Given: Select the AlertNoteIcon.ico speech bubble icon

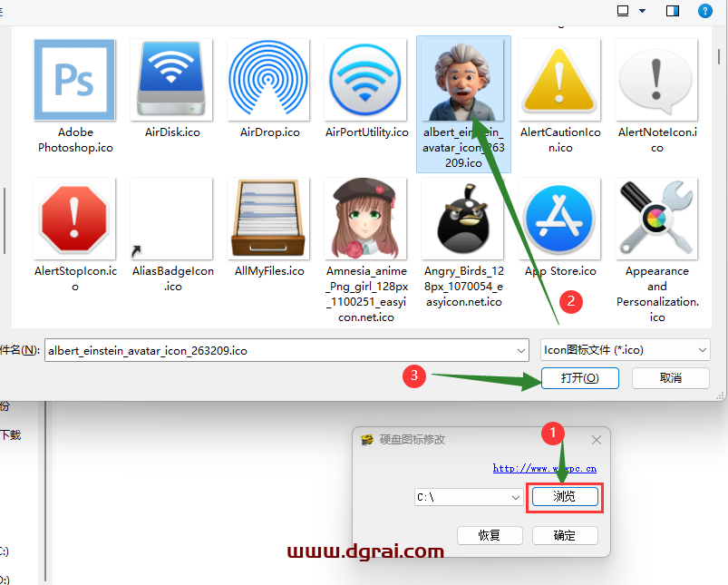Looking at the screenshot, I should point(656,80).
